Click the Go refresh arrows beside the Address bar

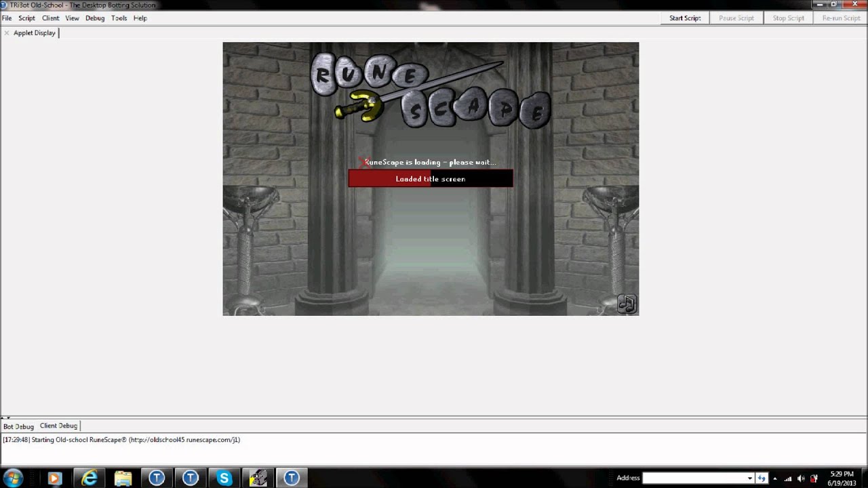pos(762,478)
